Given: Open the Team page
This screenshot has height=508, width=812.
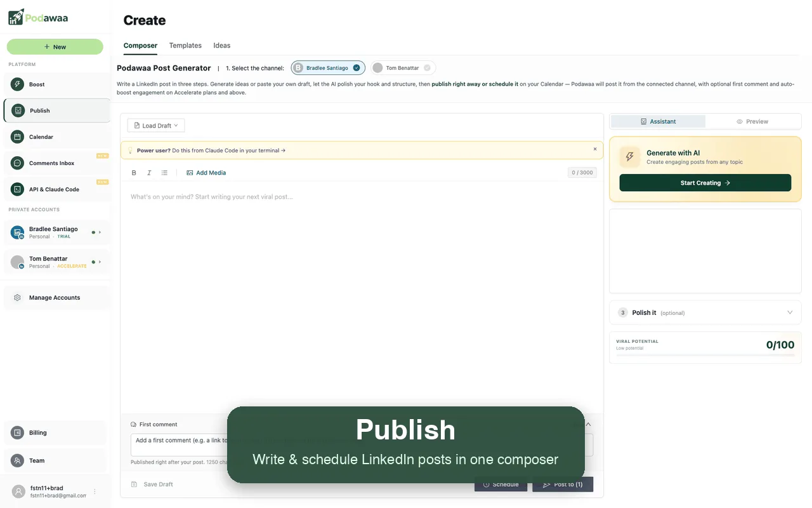Looking at the screenshot, I should pyautogui.click(x=55, y=461).
